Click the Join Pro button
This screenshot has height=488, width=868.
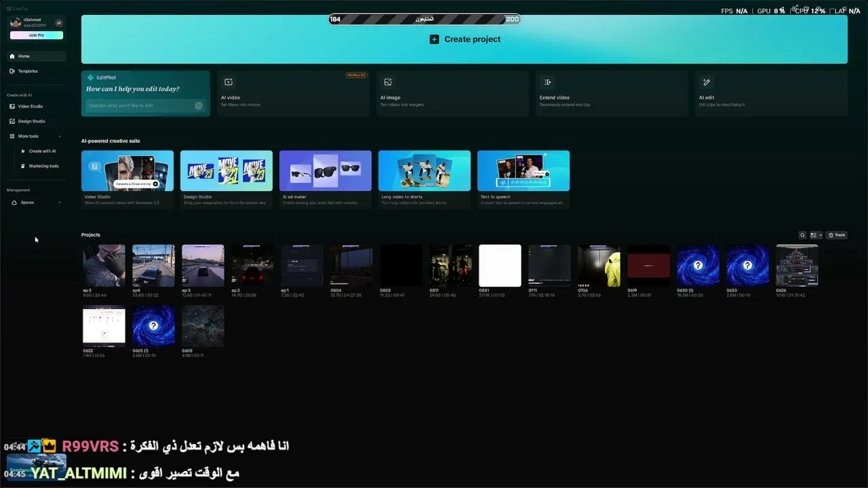37,35
